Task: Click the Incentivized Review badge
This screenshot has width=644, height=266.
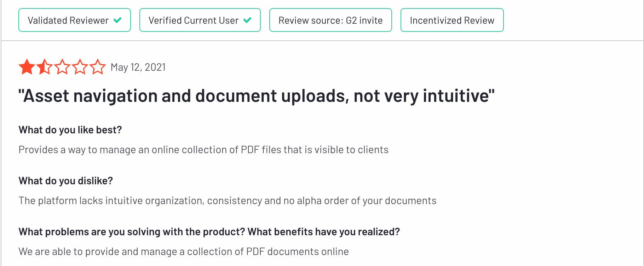Action: pos(452,20)
